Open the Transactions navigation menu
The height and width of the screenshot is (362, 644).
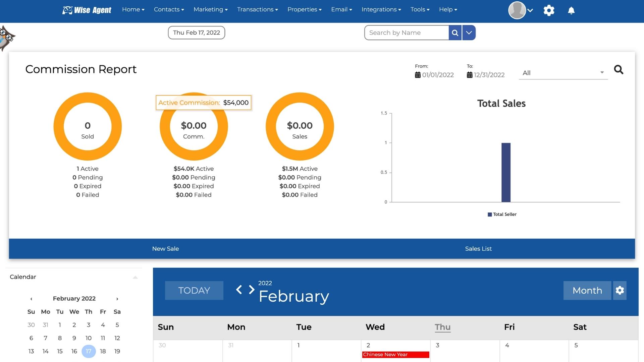[x=257, y=9]
